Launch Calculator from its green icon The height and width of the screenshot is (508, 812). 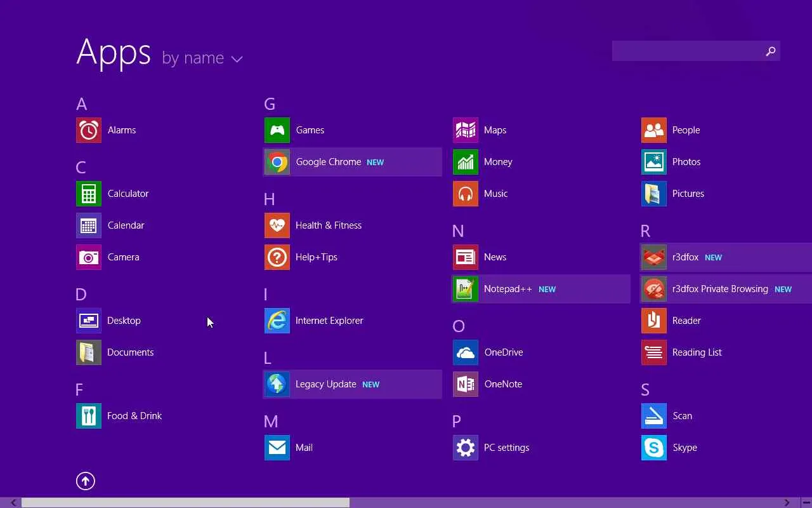point(89,194)
